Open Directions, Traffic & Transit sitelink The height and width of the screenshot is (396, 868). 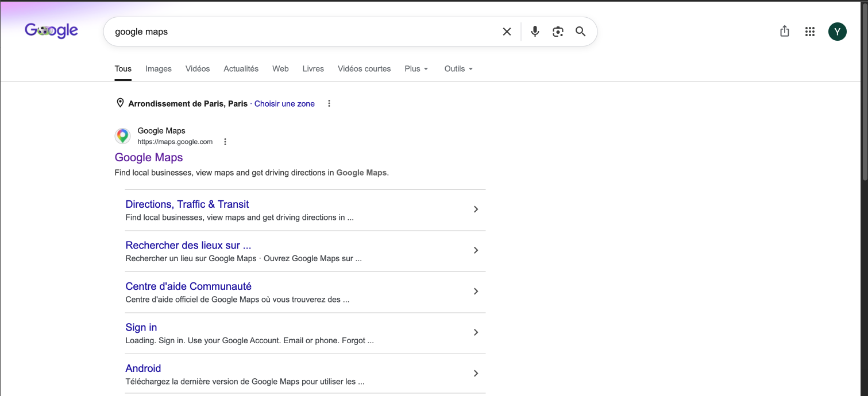187,204
